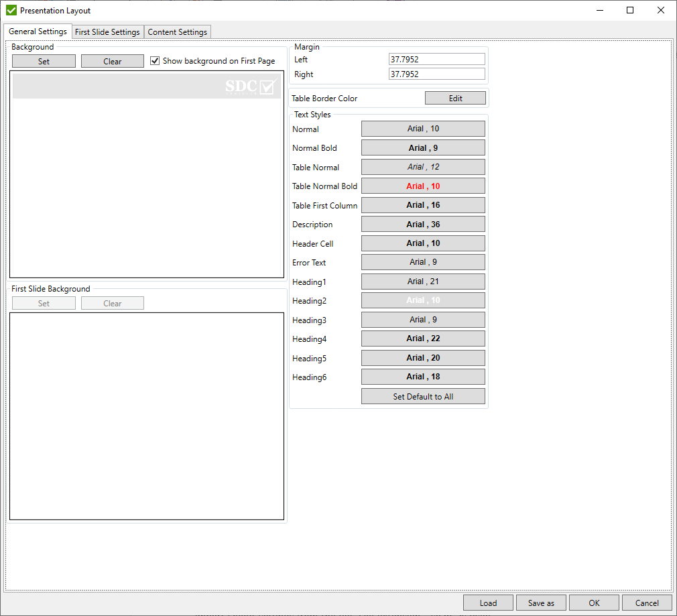Screen dimensions: 677x616
Task: Open the Content Settings tab
Action: click(x=177, y=32)
